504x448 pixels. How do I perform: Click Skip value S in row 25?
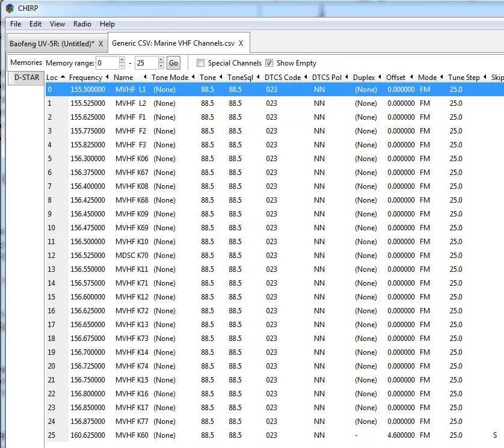tap(495, 435)
